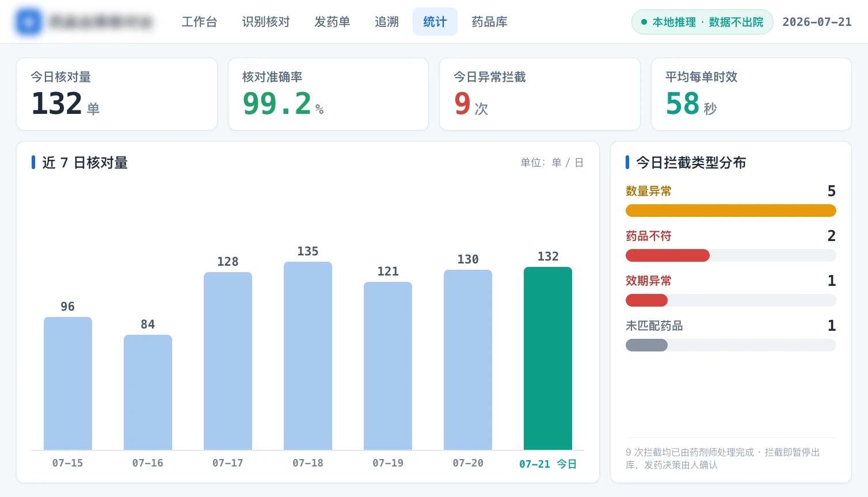
Task: Click the 9 次拦截均已由药剂师处理完成 footnote
Action: (x=723, y=458)
